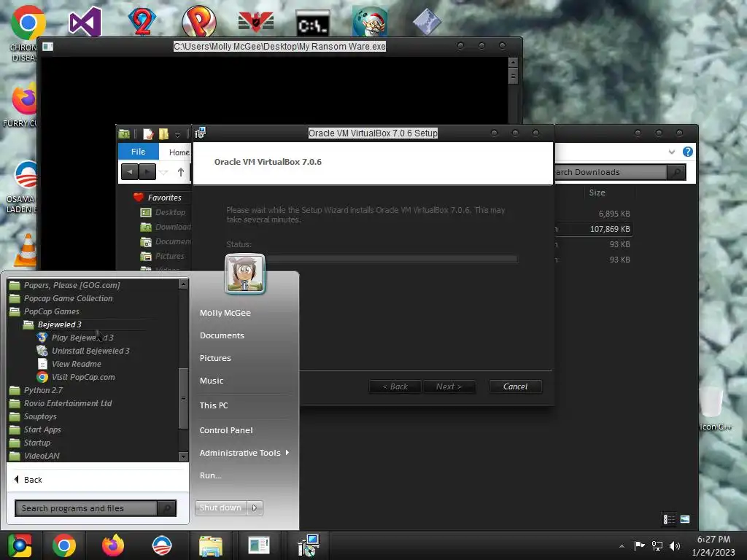Open the Visual Studio desktop icon

[85, 22]
